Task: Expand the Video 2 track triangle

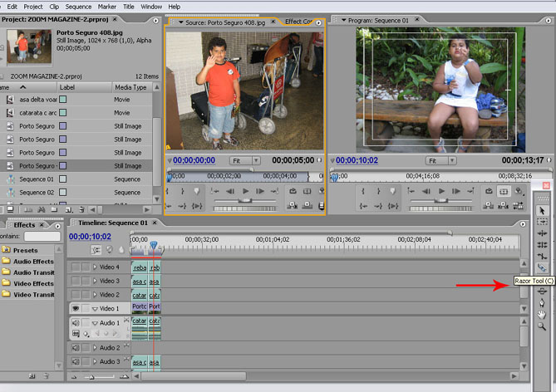Action: click(x=95, y=295)
